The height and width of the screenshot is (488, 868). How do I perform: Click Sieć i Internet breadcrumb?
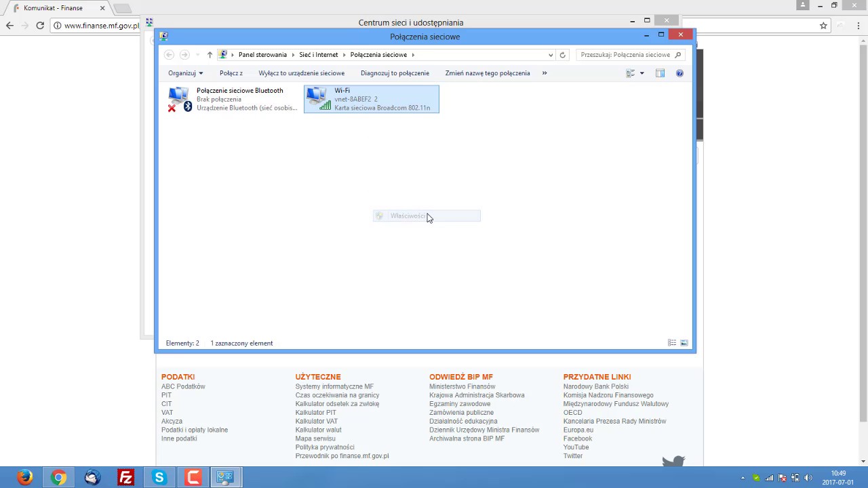[x=319, y=55]
